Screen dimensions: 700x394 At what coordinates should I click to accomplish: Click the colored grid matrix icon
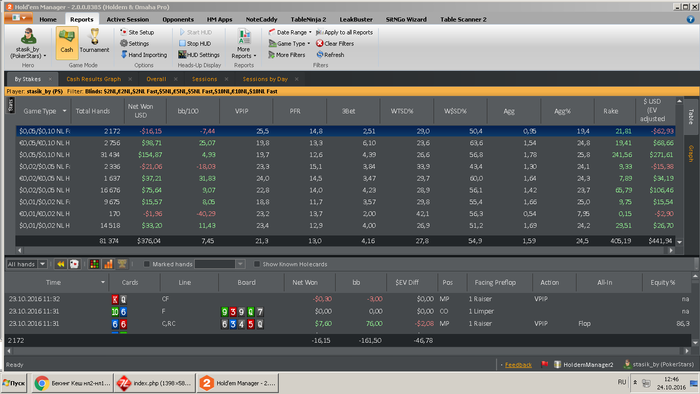point(94,264)
